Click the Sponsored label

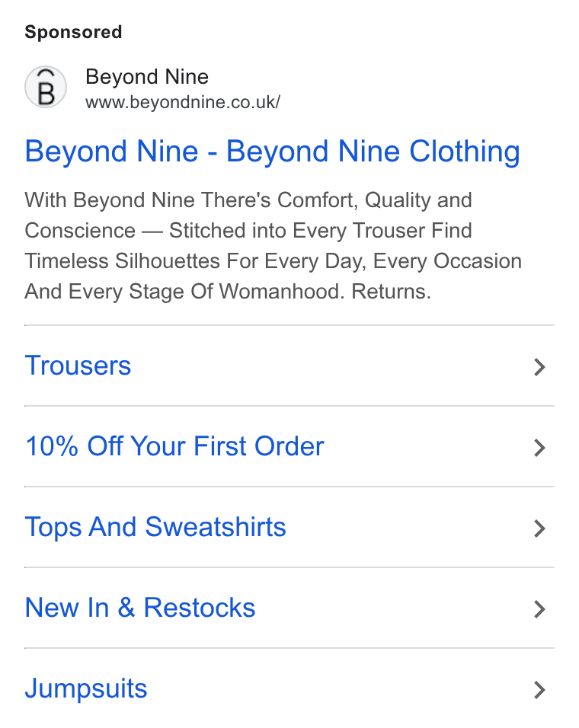73,32
